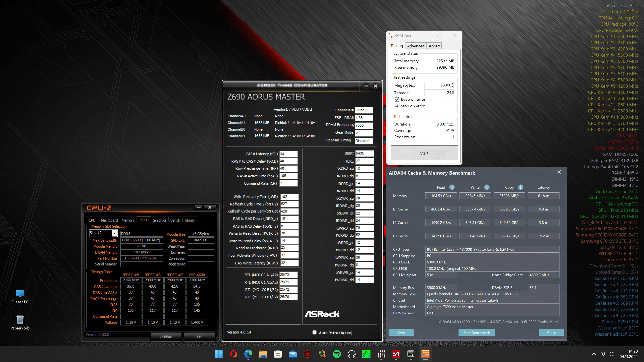Open the white headphones app icon

(x=352, y=354)
